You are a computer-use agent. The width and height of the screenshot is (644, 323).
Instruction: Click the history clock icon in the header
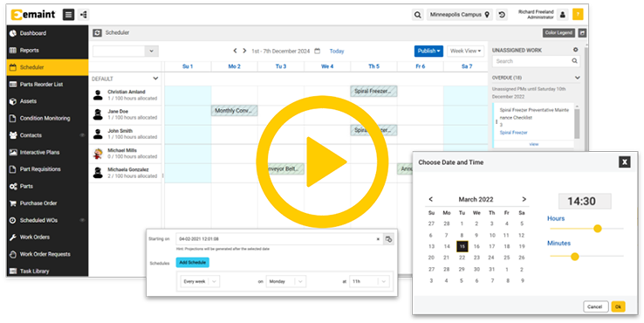click(502, 15)
